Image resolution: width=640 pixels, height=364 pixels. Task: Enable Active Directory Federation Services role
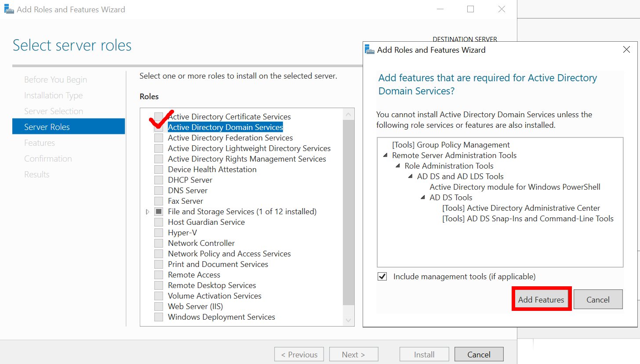pyautogui.click(x=159, y=138)
